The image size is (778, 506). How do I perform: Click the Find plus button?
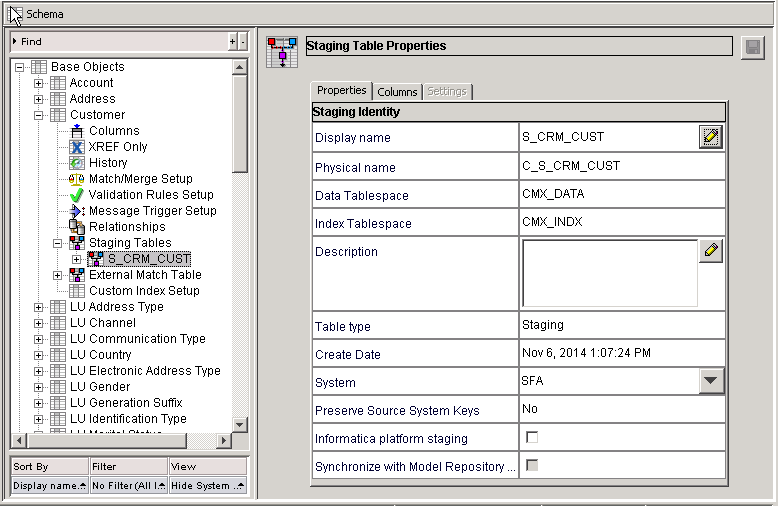pos(232,42)
